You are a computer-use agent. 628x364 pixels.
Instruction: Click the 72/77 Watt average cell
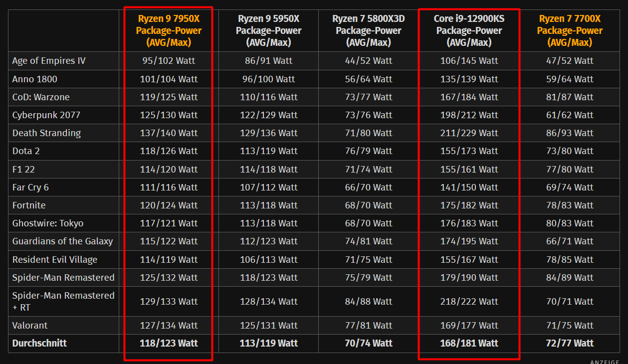point(570,343)
